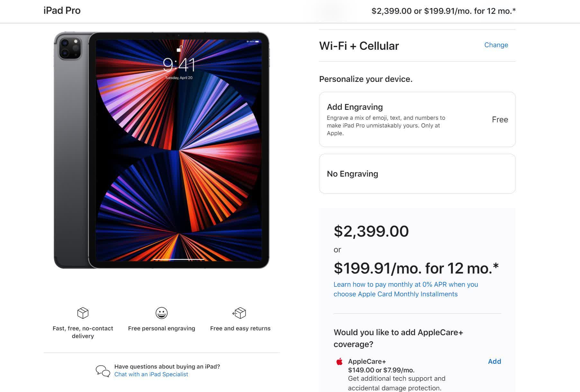This screenshot has height=392, width=580.
Task: Click the red AppleCare+ apple icon
Action: click(339, 362)
